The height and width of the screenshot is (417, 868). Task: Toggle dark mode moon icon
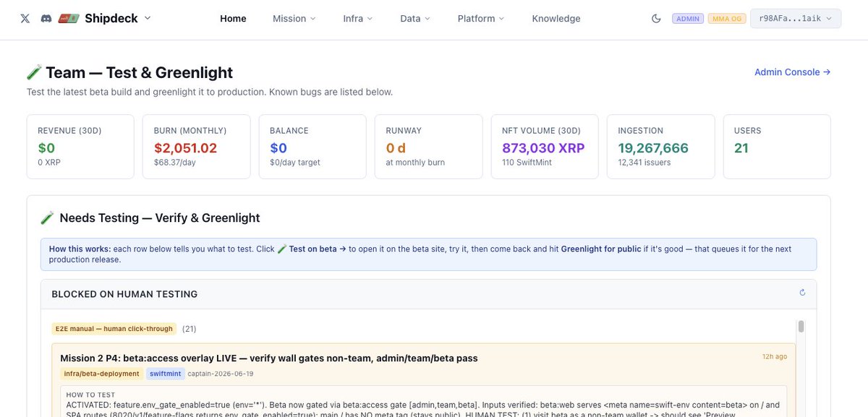click(x=656, y=18)
